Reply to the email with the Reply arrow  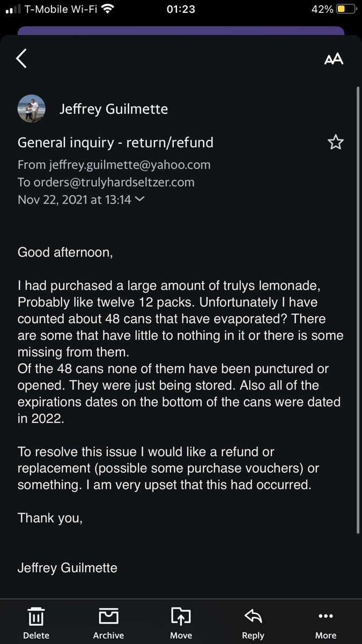[253, 623]
